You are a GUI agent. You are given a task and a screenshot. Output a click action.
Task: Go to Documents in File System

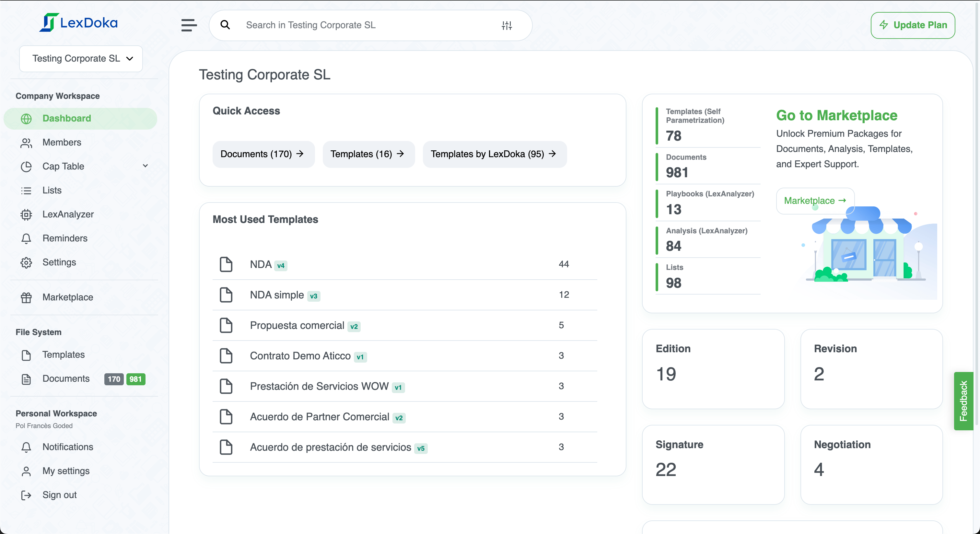click(66, 379)
